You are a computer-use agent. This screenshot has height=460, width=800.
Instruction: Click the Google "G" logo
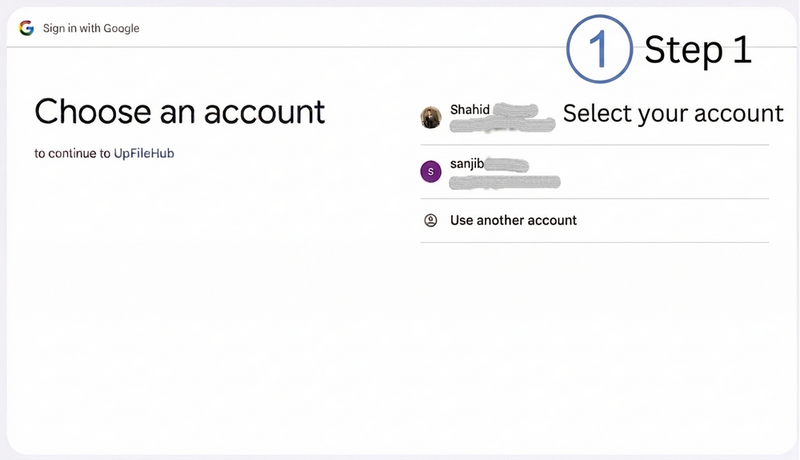(x=26, y=28)
